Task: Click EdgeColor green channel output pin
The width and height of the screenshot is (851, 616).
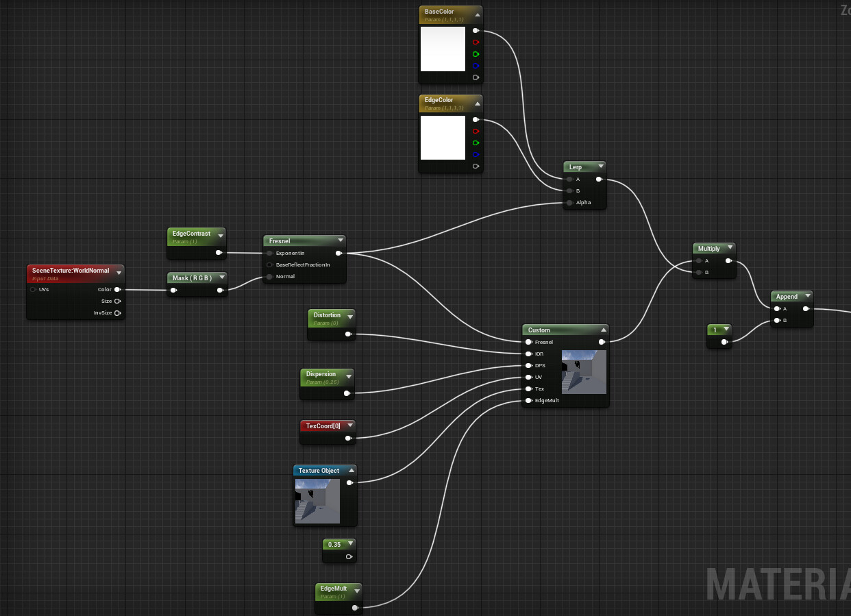Action: point(476,143)
